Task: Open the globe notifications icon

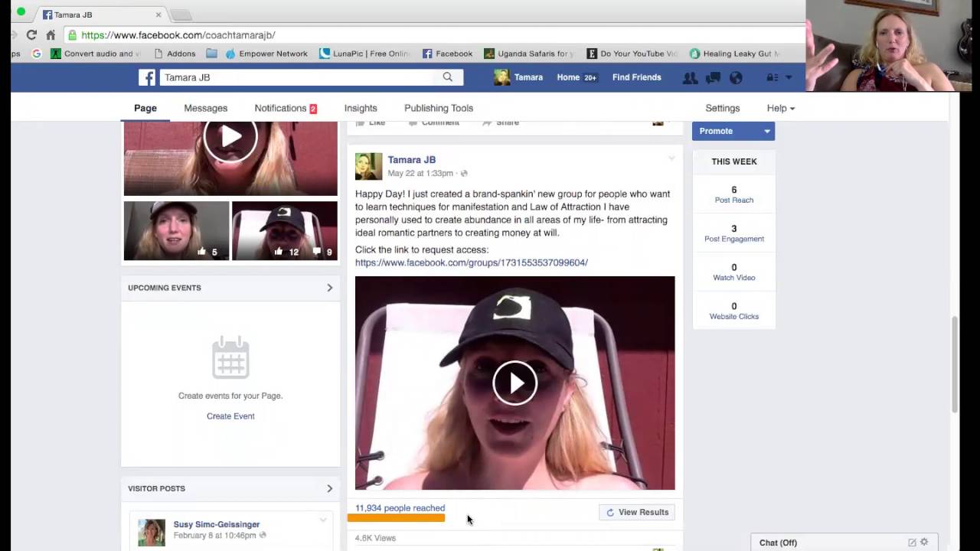Action: 736,77
